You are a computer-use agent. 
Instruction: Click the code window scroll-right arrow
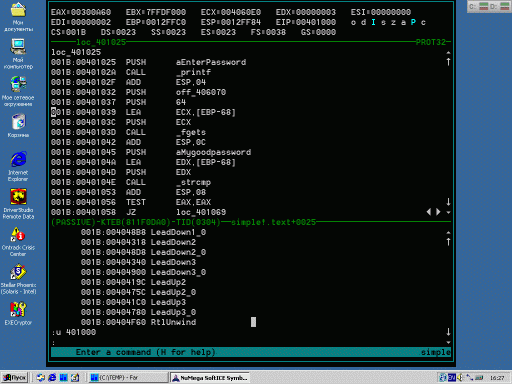(x=438, y=212)
